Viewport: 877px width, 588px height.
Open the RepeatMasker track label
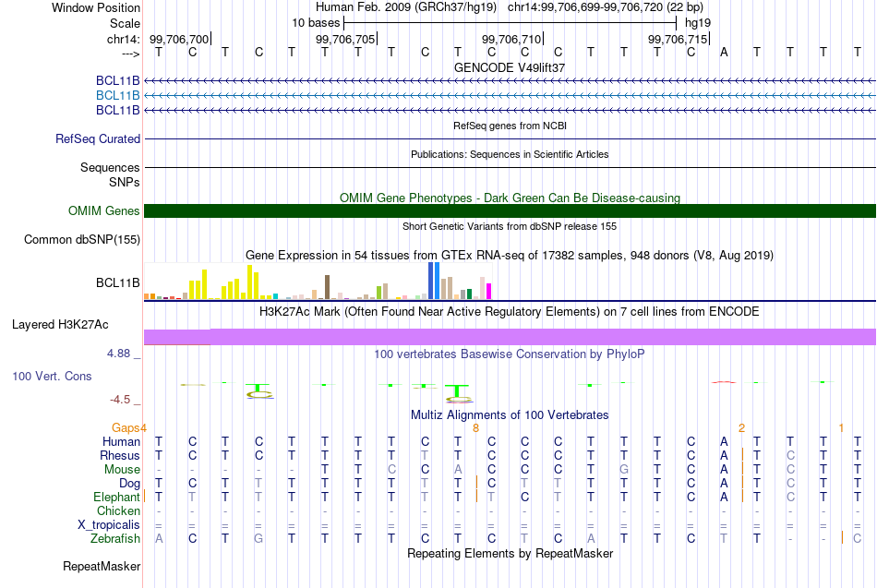point(102,566)
